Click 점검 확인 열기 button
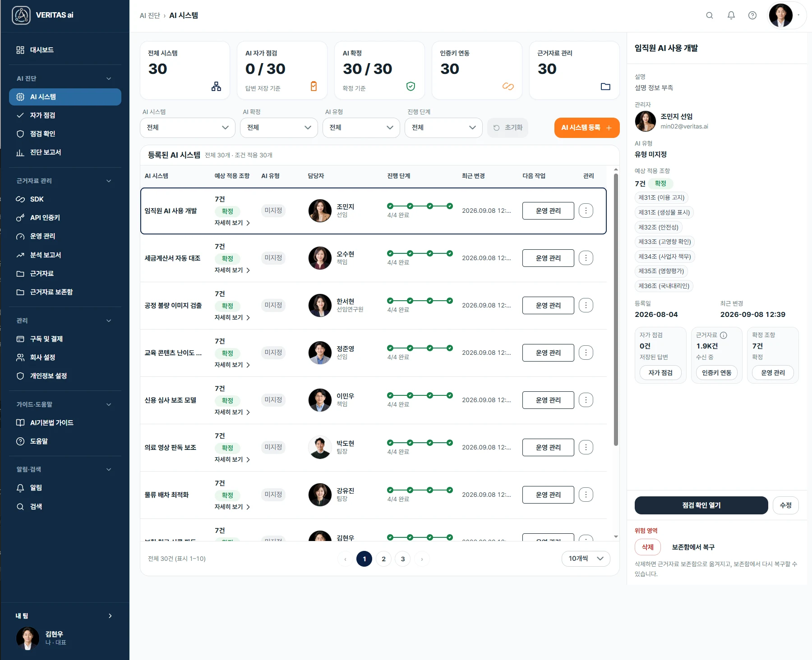812x660 pixels. point(701,505)
